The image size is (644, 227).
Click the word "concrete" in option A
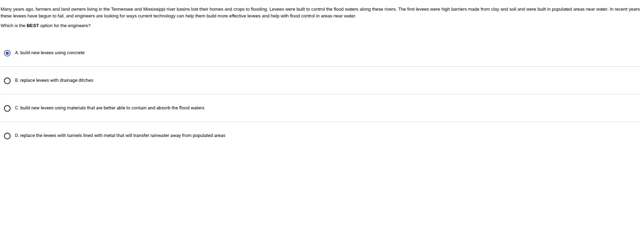click(x=77, y=53)
